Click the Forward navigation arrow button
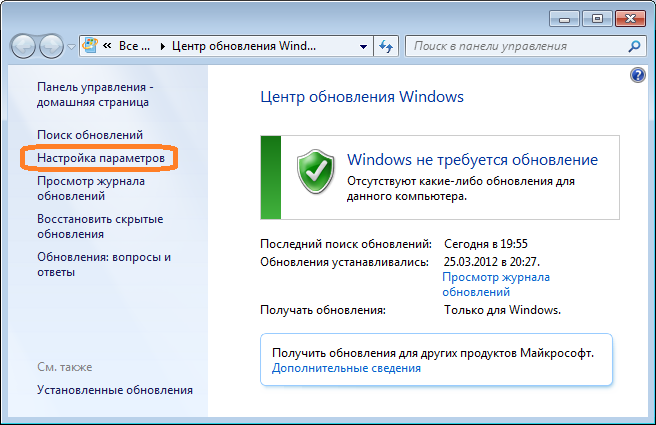This screenshot has height=425, width=656. point(51,46)
